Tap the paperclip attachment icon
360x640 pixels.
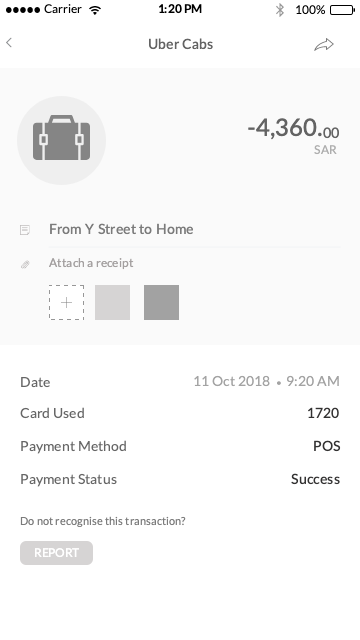tap(25, 264)
